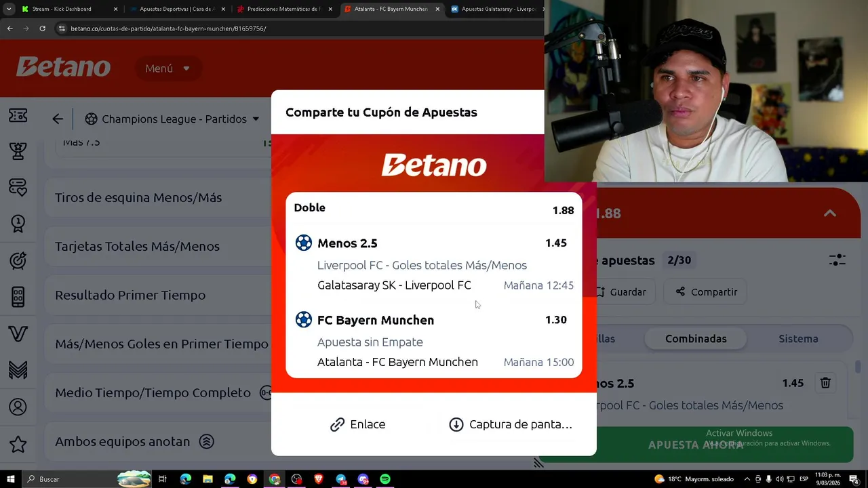868x488 pixels.
Task: Open the slot machine icon in sidebar
Action: (18, 297)
